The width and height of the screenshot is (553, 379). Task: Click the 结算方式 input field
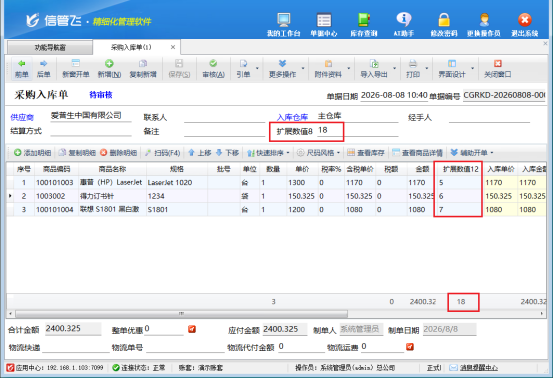[91, 130]
